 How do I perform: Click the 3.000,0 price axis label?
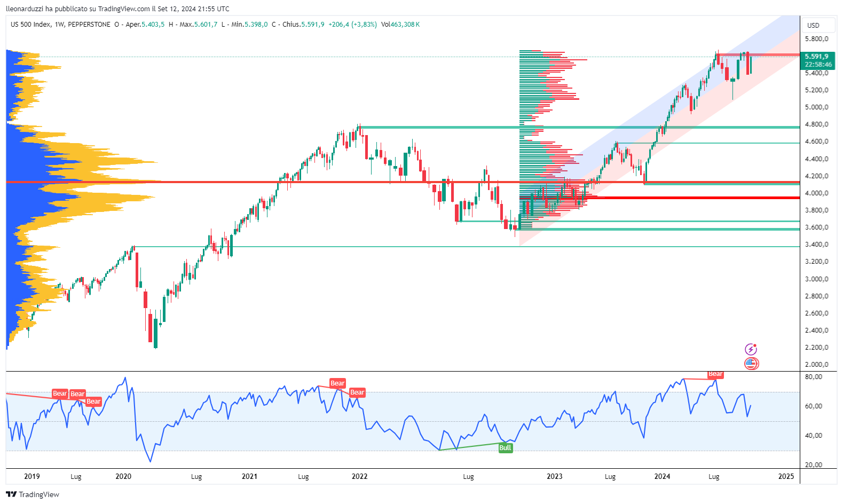tap(817, 279)
